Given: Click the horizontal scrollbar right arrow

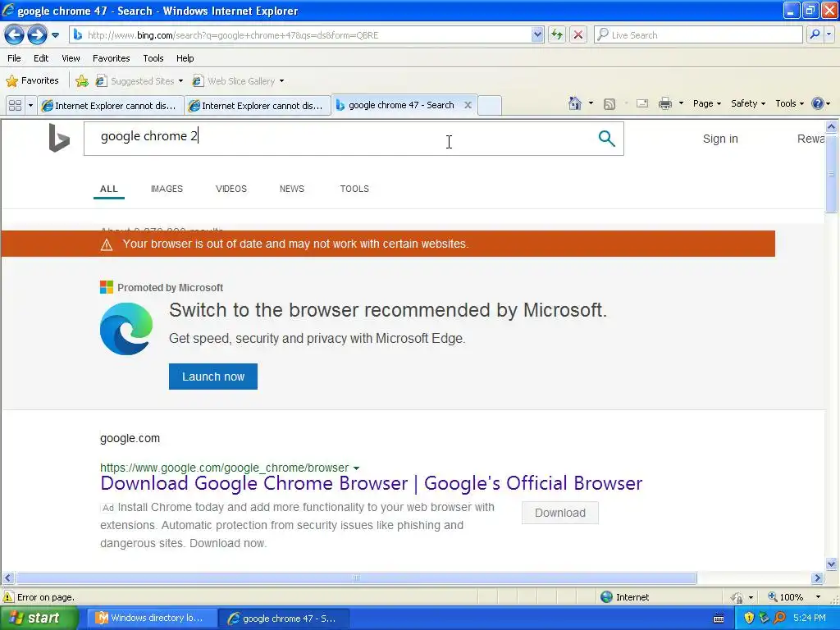Looking at the screenshot, I should click(x=817, y=578).
